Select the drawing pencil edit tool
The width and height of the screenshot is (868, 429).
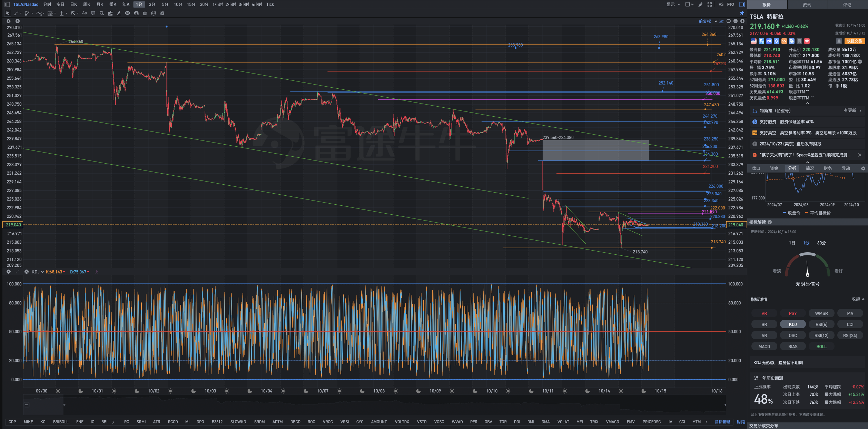[119, 13]
